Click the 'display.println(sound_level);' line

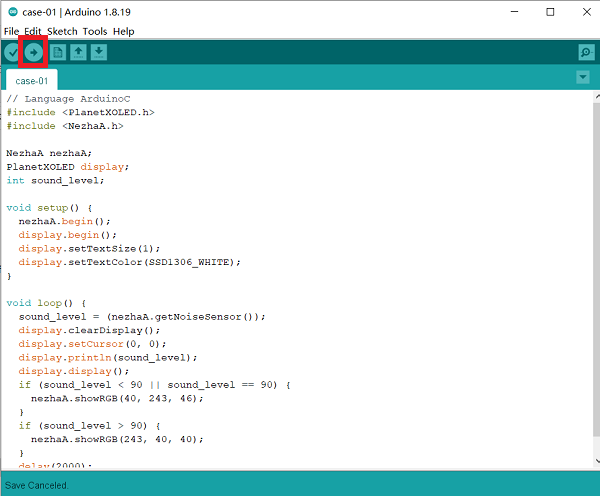coord(108,357)
